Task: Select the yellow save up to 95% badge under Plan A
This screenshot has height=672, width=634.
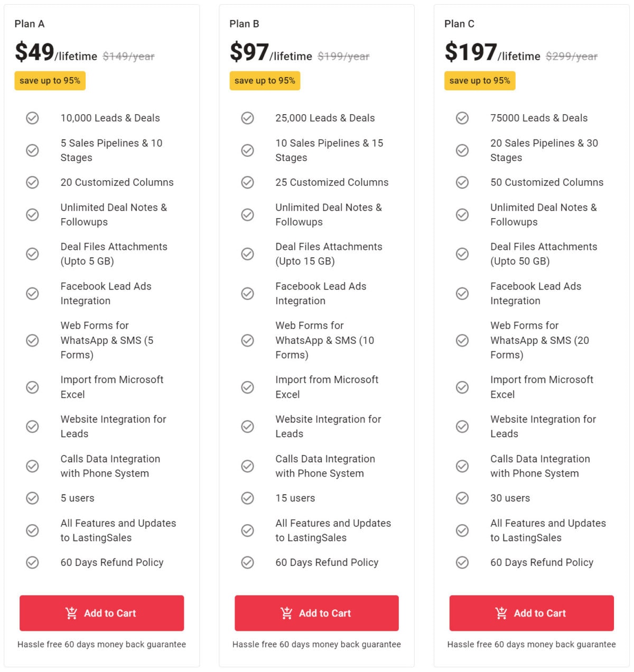Action: click(x=50, y=80)
